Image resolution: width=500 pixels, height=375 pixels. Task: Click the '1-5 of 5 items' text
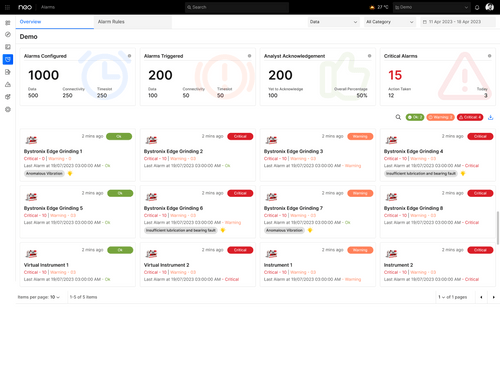click(83, 297)
